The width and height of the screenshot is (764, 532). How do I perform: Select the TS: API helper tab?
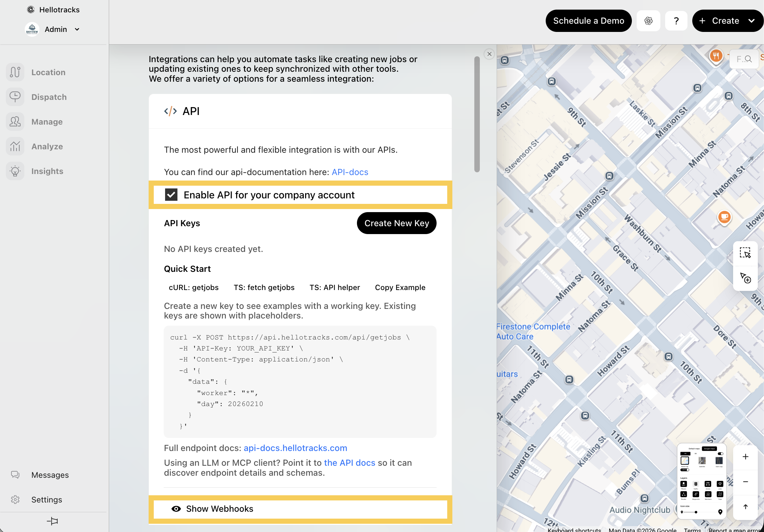(x=335, y=288)
